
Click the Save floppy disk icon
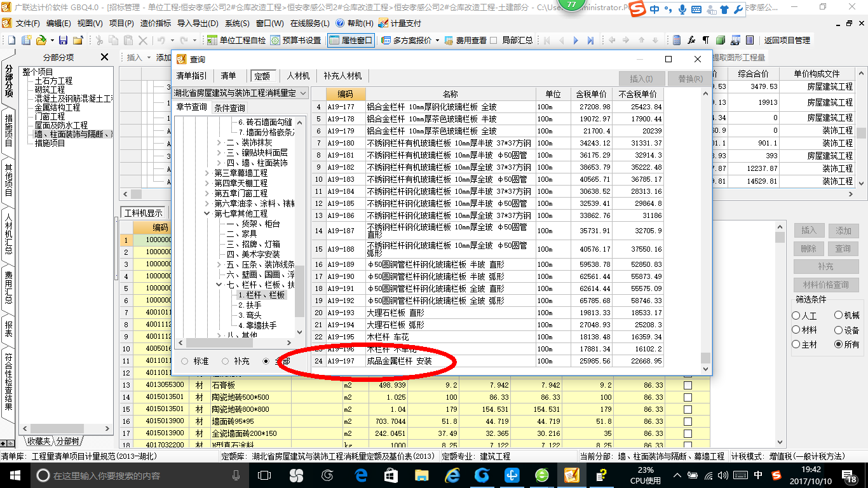[63, 40]
